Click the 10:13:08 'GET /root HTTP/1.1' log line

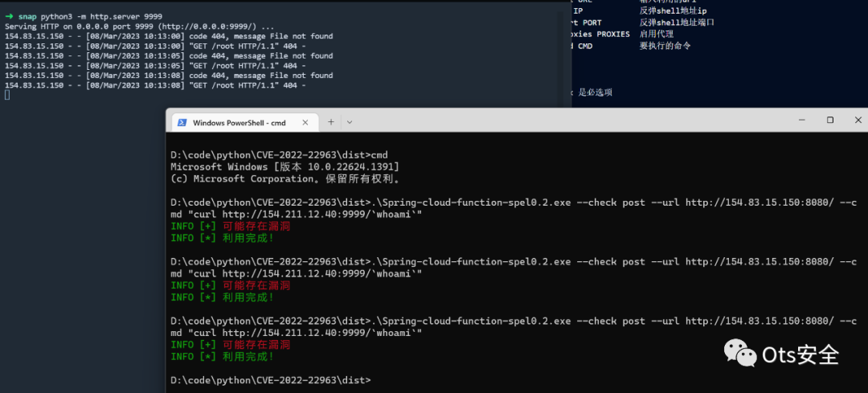tap(155, 85)
